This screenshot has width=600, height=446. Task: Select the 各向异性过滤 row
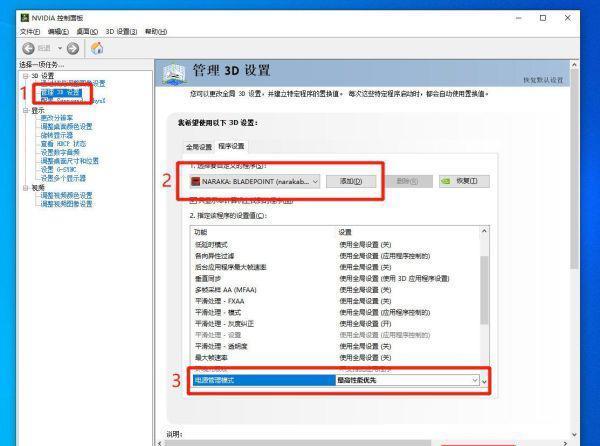pos(335,256)
